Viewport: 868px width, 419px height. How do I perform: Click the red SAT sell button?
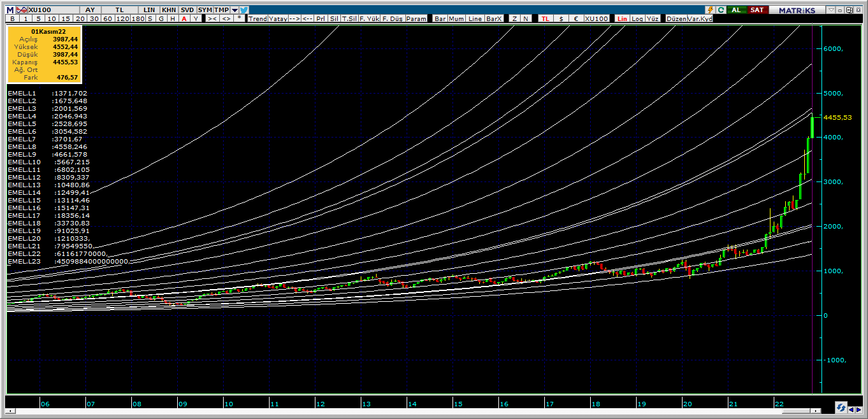(756, 10)
